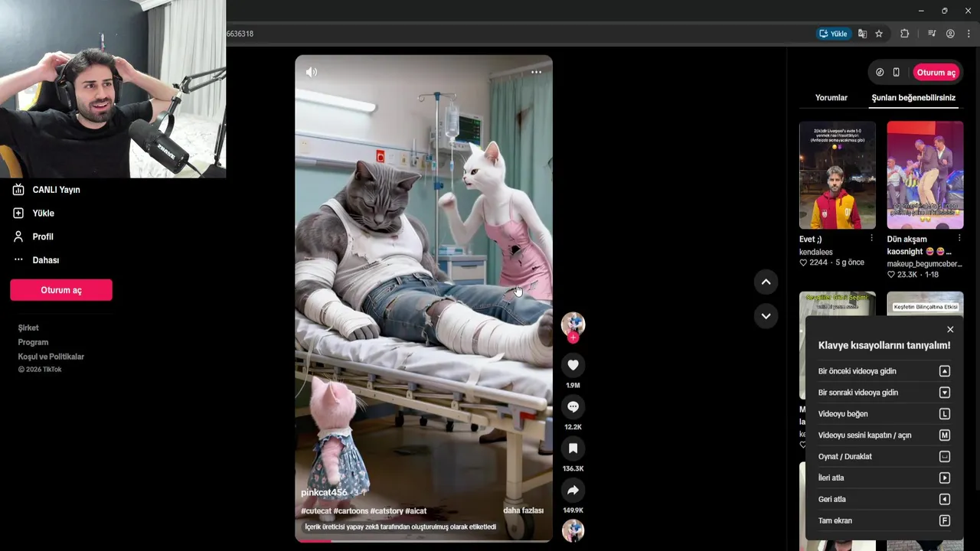Switch to the Yorumlar tab

[831, 97]
